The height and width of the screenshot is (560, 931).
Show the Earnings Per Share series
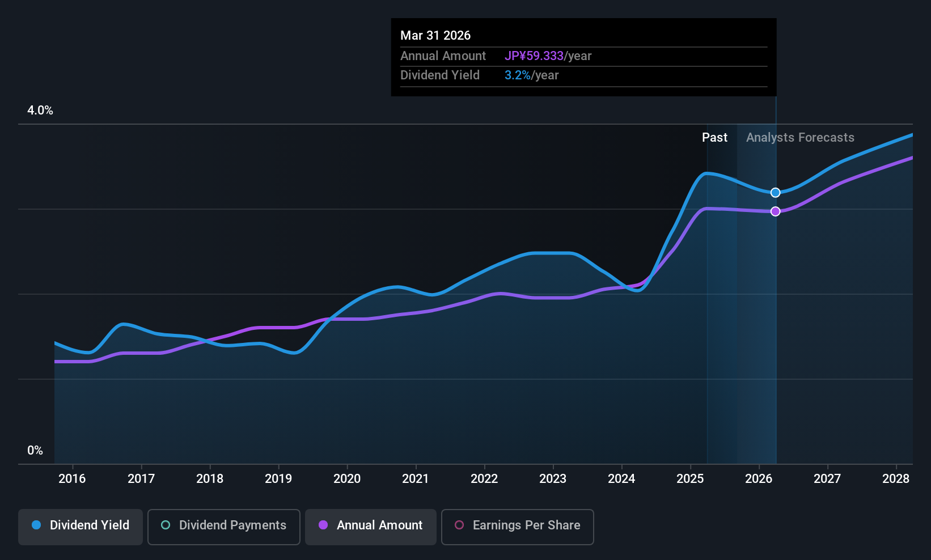(x=518, y=527)
